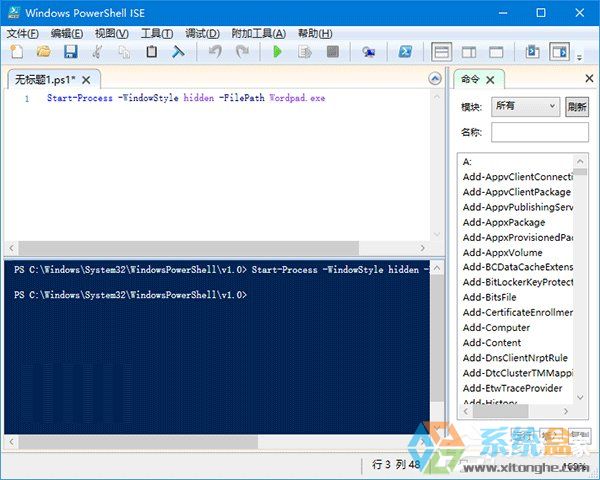This screenshot has width=600, height=480.
Task: Cut selection using the scissors icon
Action: click(x=98, y=51)
